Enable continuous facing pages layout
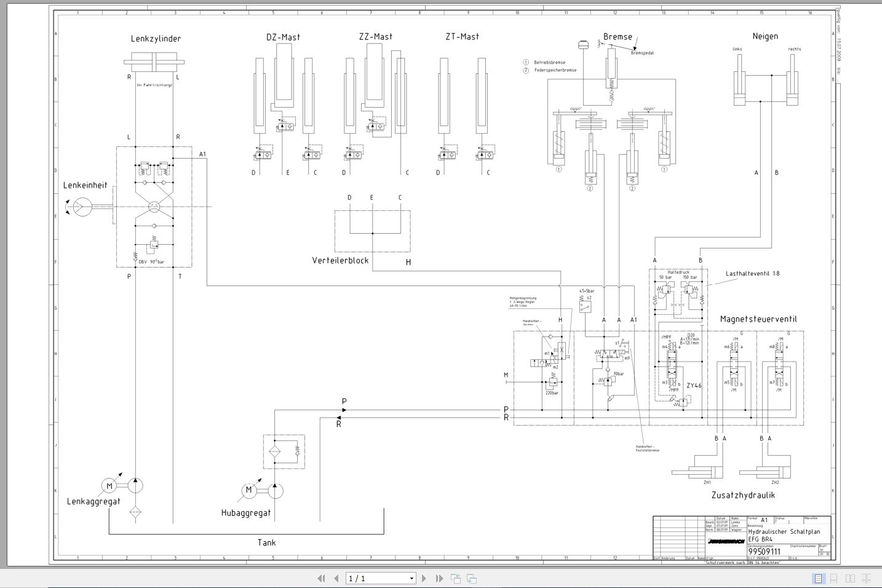This screenshot has height=588, width=882. [x=866, y=578]
